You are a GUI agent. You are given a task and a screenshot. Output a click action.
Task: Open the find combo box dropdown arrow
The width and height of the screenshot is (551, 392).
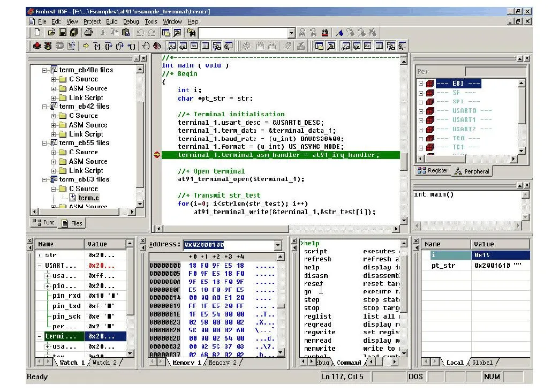tap(291, 33)
